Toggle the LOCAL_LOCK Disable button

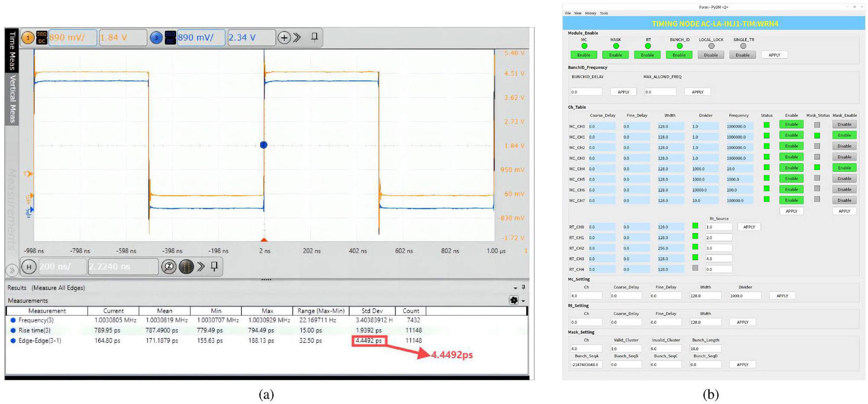[x=710, y=55]
